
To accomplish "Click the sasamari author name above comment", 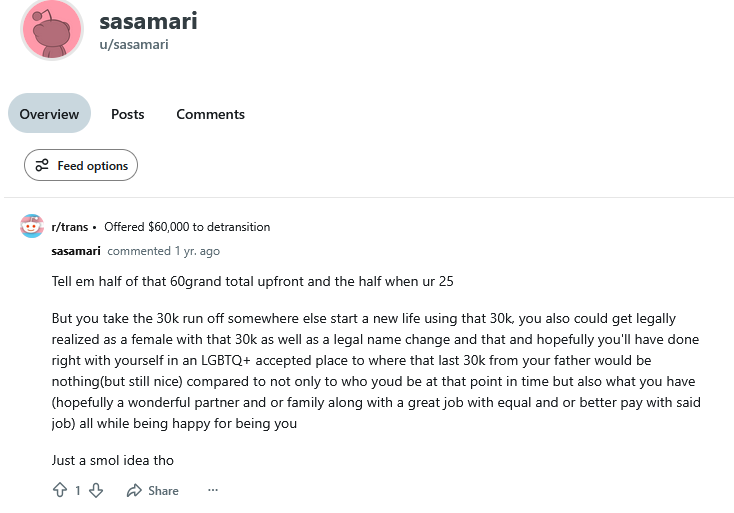I will tap(76, 251).
